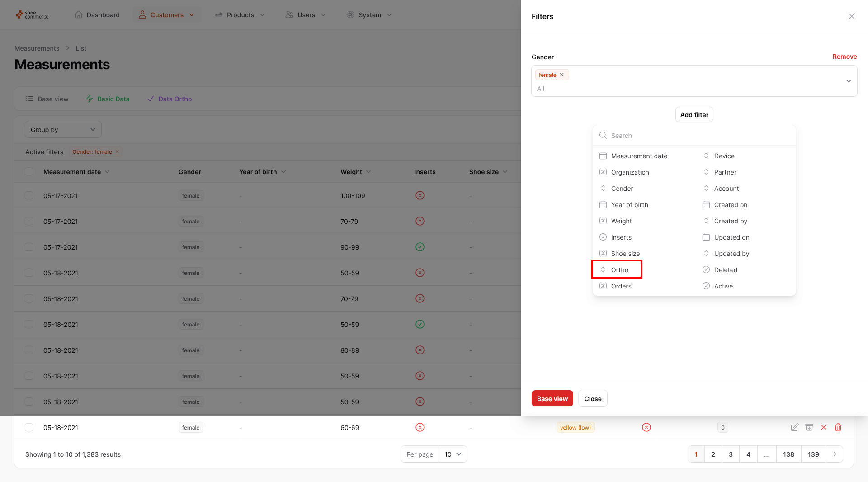The image size is (868, 482).
Task: Go to next page using arrow icon
Action: coord(835,454)
